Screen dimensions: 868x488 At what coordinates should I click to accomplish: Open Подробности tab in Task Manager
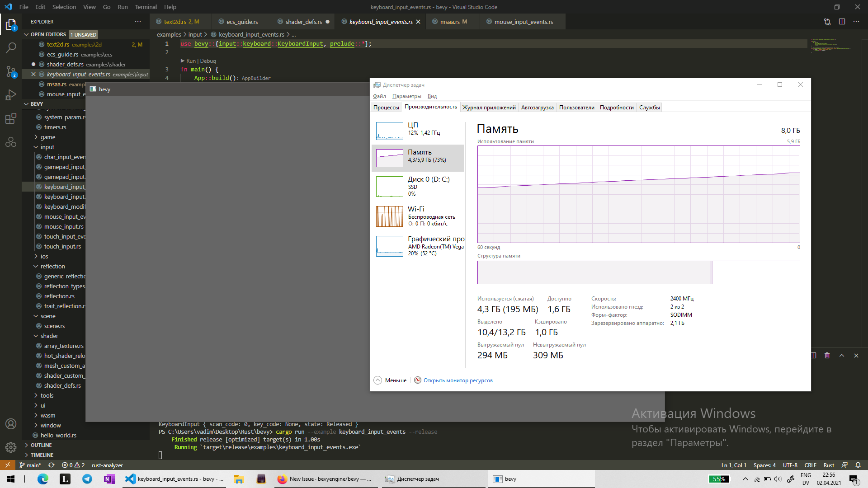click(x=617, y=107)
